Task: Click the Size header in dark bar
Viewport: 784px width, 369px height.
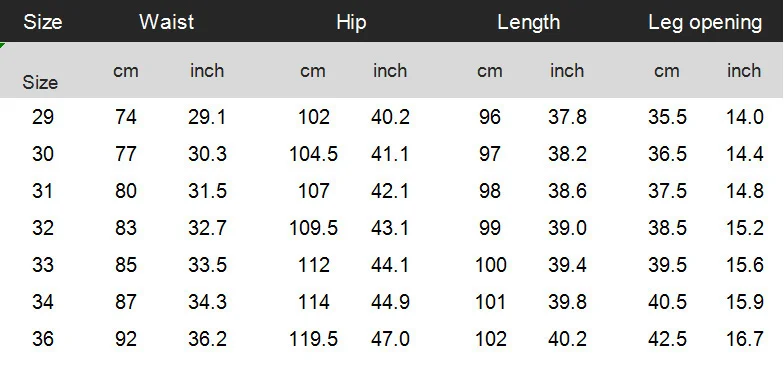Action: point(42,23)
